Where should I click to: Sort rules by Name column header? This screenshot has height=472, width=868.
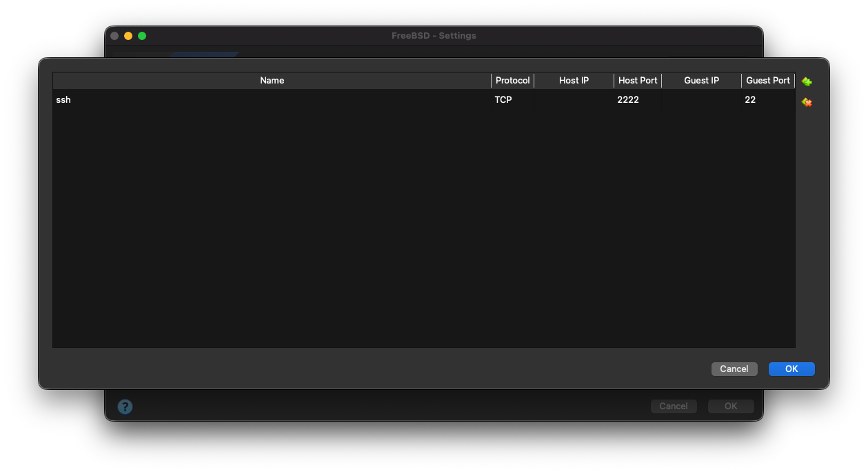pos(272,81)
